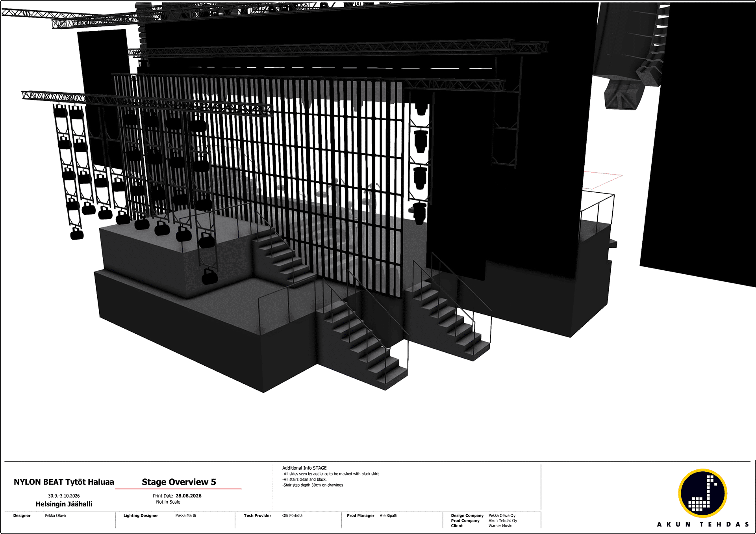Select 'Stair step depth 30cm on drawings' note
Screen dimensions: 756x534
pyautogui.click(x=313, y=485)
